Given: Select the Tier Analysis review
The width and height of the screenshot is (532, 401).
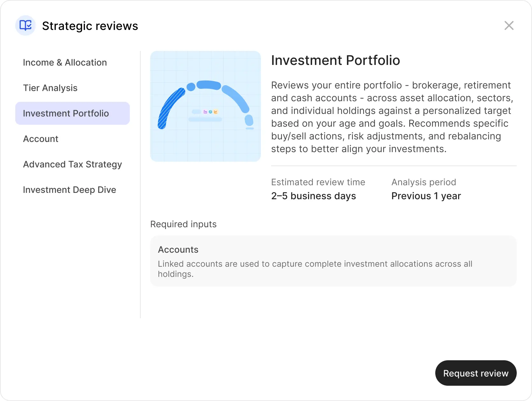Looking at the screenshot, I should (73, 88).
